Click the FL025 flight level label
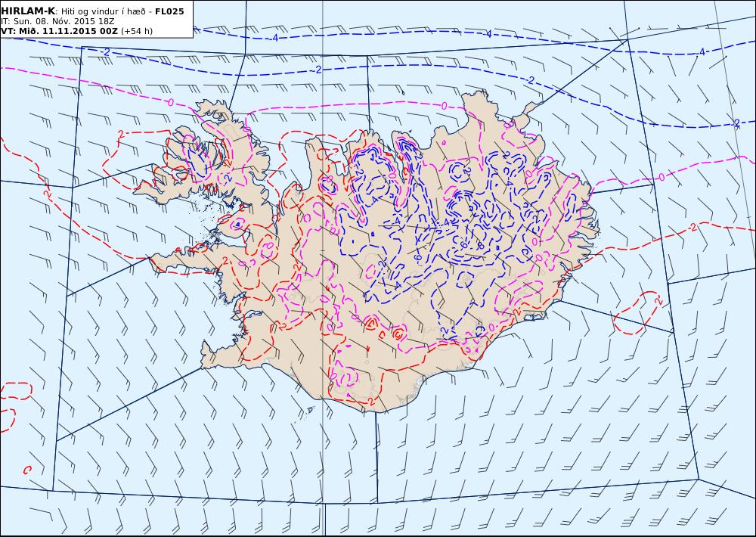The width and height of the screenshot is (756, 537). (169, 11)
